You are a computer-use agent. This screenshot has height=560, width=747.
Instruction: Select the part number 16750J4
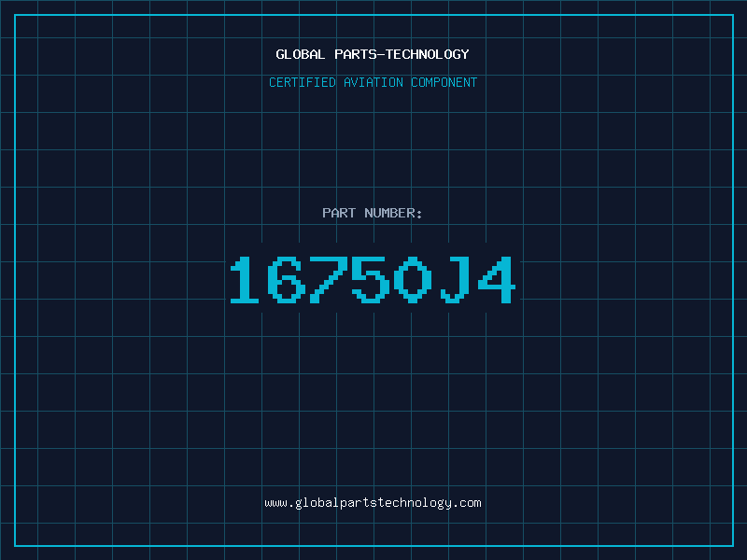pos(373,279)
